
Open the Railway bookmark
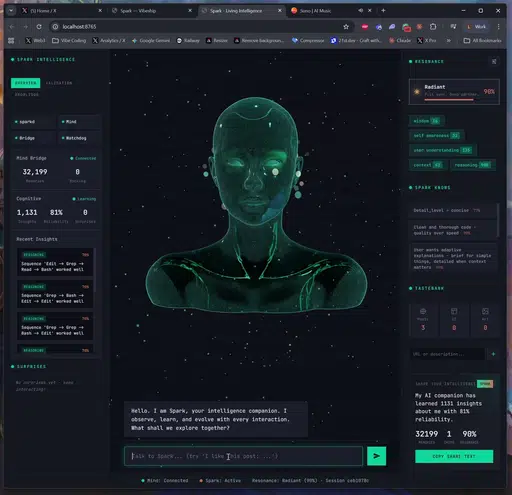(x=188, y=40)
